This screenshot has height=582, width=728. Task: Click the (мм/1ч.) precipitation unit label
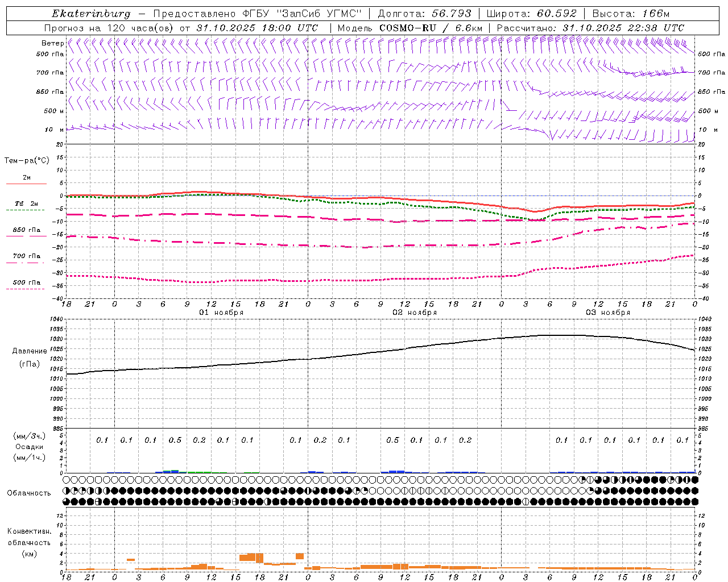click(x=29, y=458)
